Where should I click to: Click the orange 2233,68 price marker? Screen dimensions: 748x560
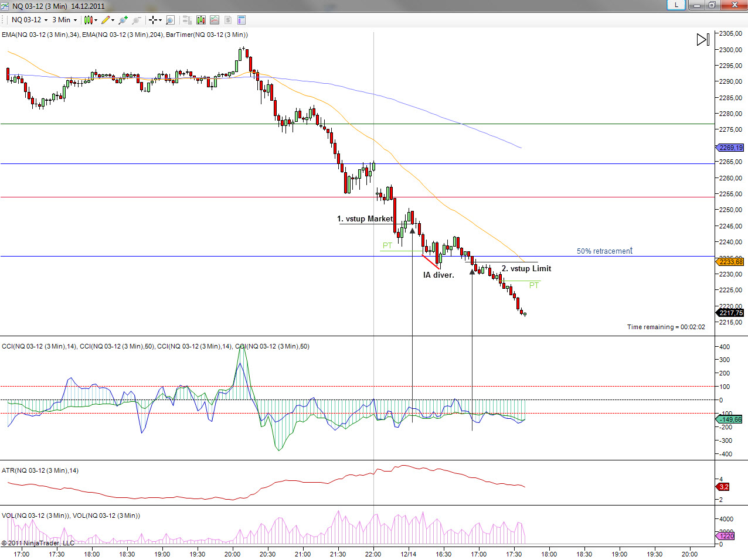[x=730, y=262]
